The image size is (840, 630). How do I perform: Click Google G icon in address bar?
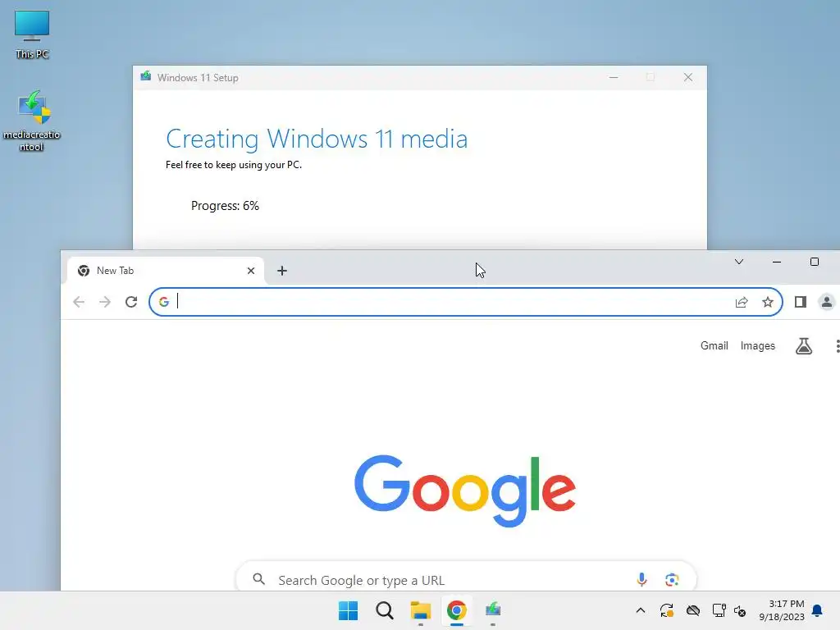(164, 302)
